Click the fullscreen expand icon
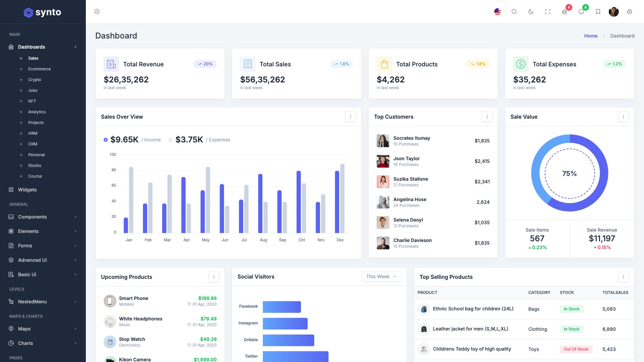The width and height of the screenshot is (644, 362). coord(548,11)
